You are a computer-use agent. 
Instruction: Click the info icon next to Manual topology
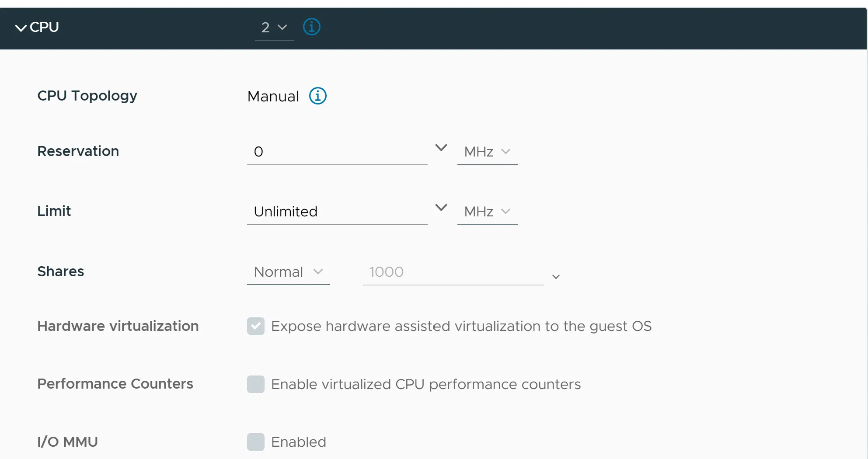pos(318,96)
